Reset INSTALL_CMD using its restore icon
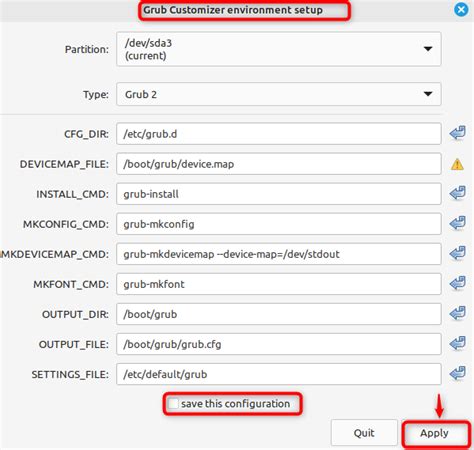The width and height of the screenshot is (474, 450). pyautogui.click(x=457, y=194)
